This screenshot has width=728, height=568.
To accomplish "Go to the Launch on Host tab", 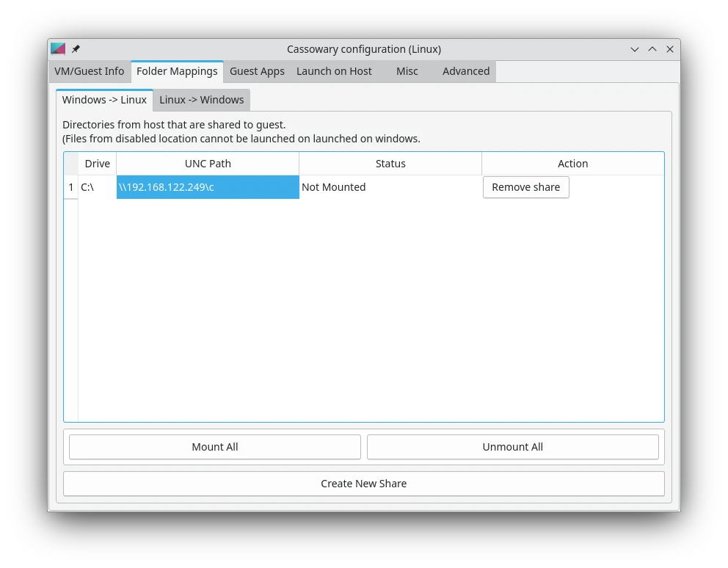I will [334, 71].
